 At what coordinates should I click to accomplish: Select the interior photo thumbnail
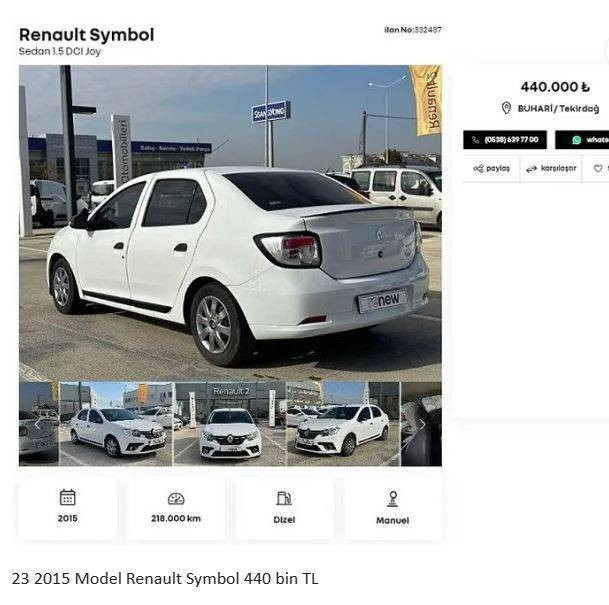point(421,424)
